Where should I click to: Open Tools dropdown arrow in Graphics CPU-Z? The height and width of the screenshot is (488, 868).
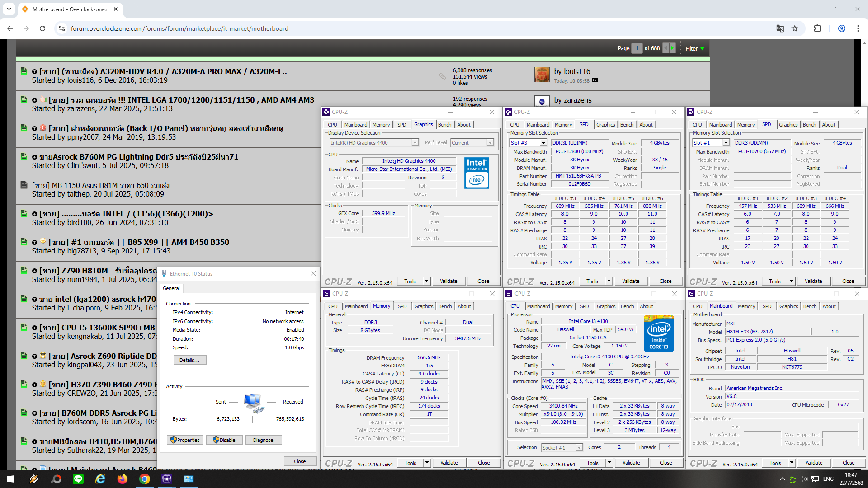[426, 281]
